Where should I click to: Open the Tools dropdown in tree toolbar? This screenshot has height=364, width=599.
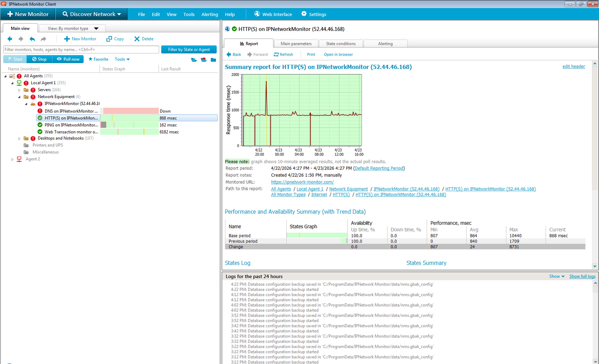(x=122, y=59)
